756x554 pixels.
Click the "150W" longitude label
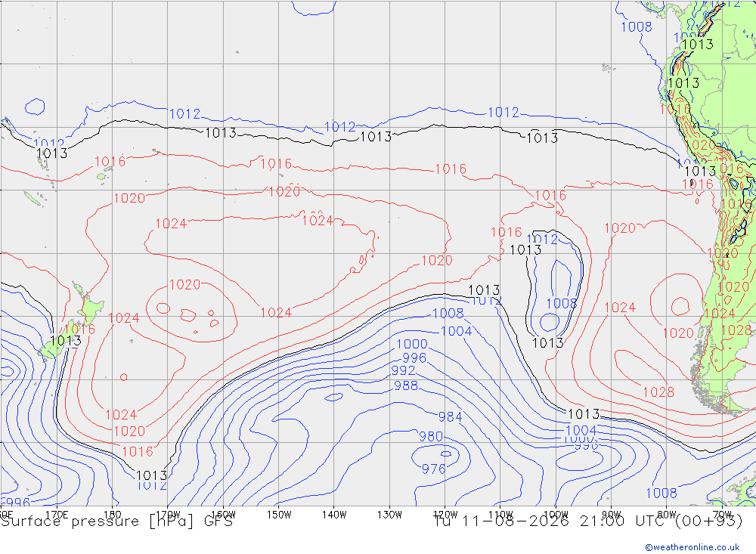[x=279, y=515]
